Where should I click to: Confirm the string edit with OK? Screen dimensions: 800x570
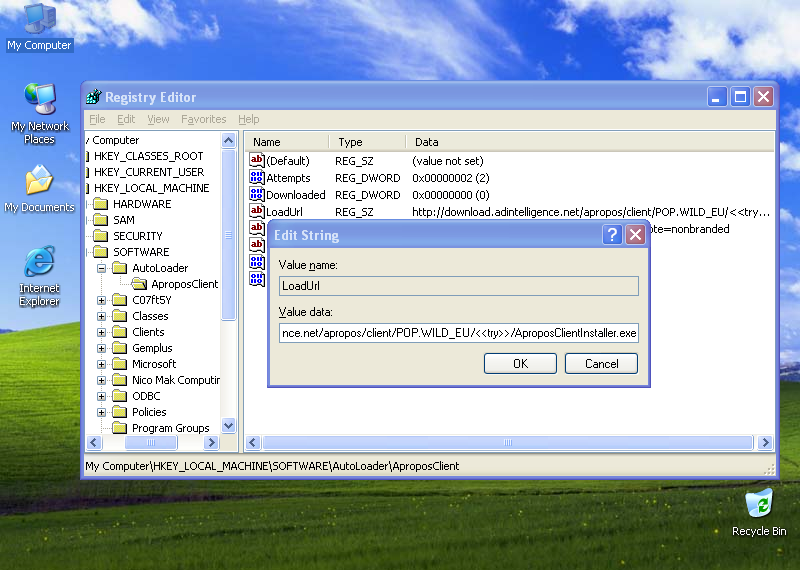point(520,363)
